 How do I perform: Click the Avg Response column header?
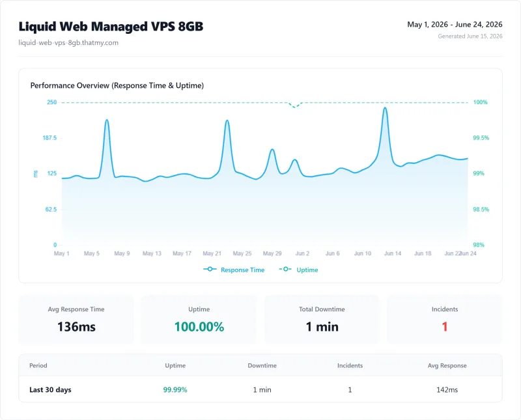pos(447,365)
